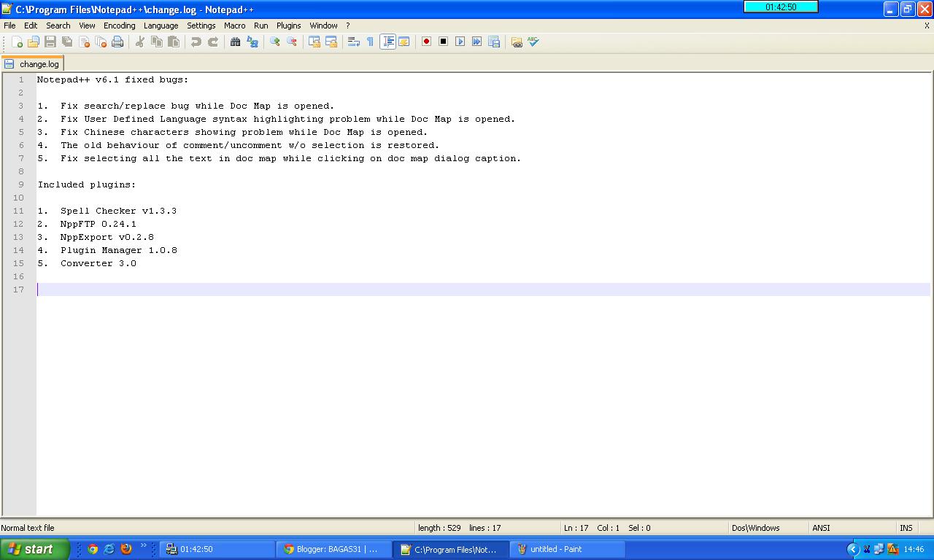Expand hidden quick launch items chevron
This screenshot has width=934, height=560.
[x=144, y=545]
